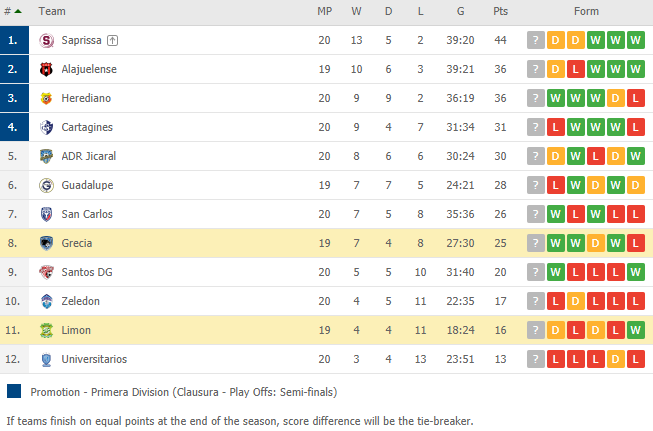653x431 pixels.
Task: Click the Form column header
Action: (x=586, y=11)
